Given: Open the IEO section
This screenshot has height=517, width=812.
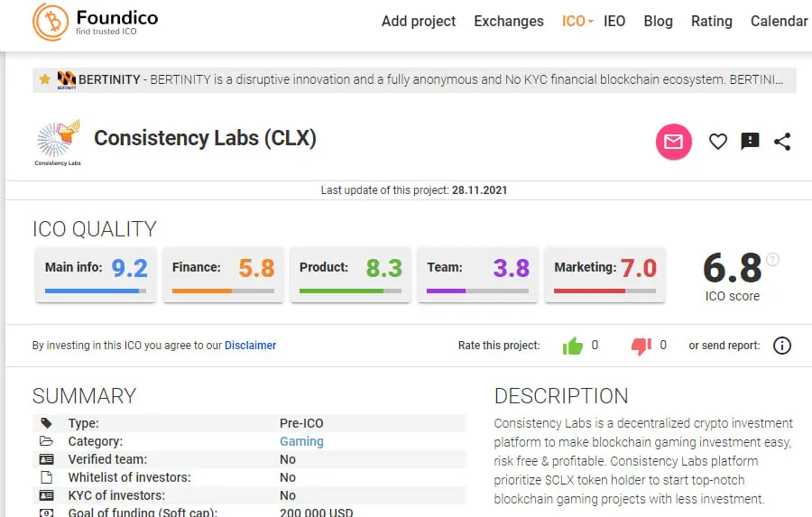Looking at the screenshot, I should tap(614, 22).
